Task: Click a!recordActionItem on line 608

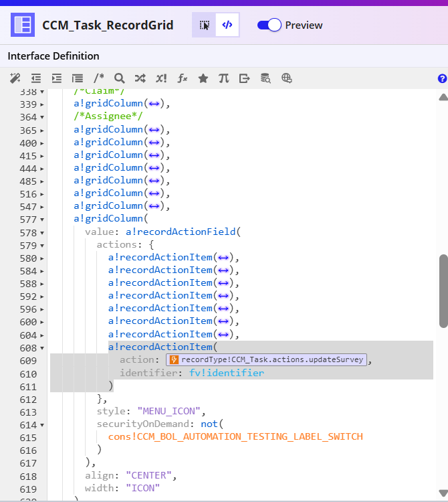Action: point(160,347)
